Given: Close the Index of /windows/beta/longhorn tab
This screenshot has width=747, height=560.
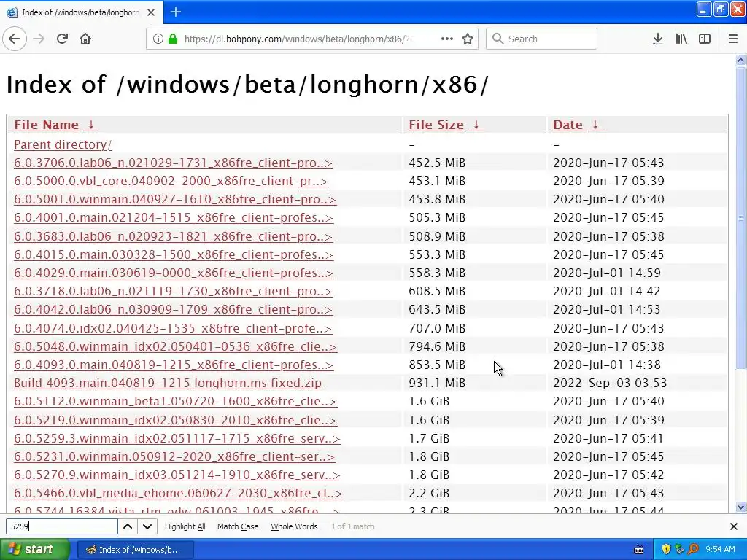Looking at the screenshot, I should pyautogui.click(x=151, y=12).
